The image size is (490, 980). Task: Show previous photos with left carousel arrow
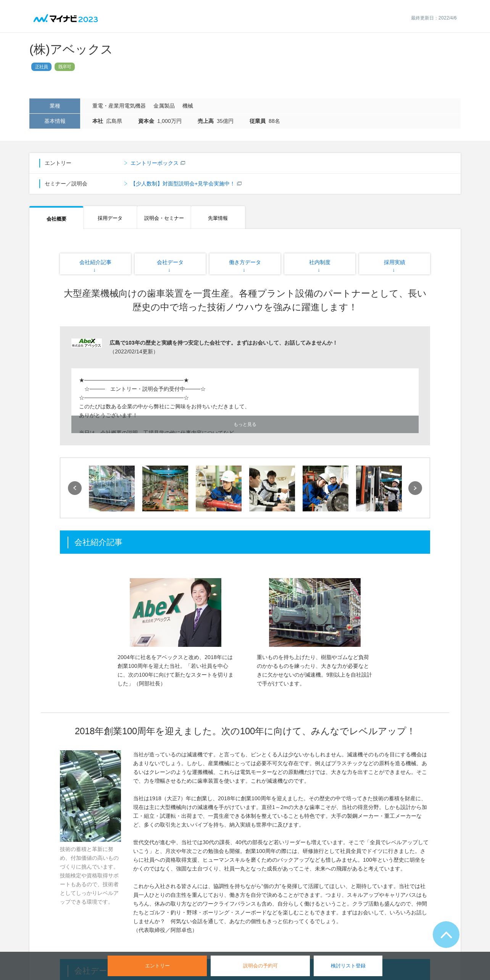(75, 488)
